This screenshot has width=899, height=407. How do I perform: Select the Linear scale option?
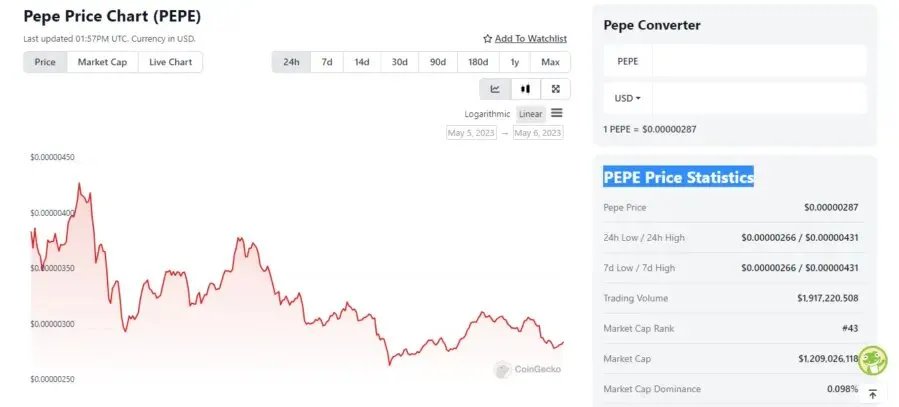click(x=530, y=114)
